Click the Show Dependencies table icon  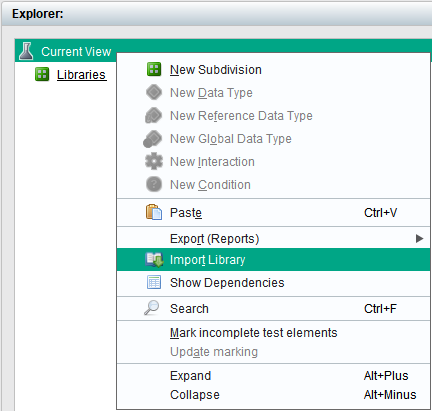click(154, 282)
